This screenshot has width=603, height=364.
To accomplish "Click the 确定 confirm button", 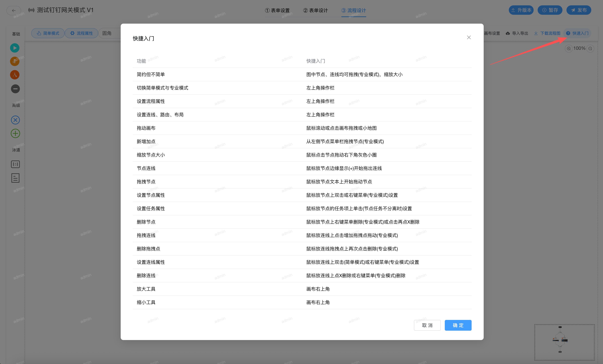I will [458, 325].
